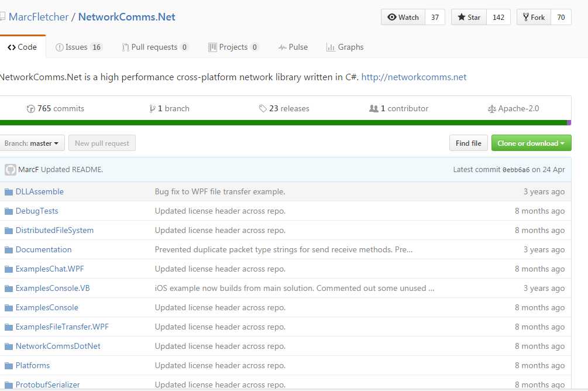Click the folder icon beside DLLAssemble
Screen dimensions: 588x391
point(9,192)
